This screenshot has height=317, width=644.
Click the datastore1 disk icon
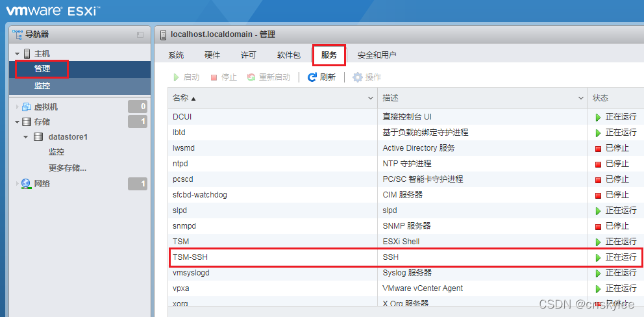point(38,137)
